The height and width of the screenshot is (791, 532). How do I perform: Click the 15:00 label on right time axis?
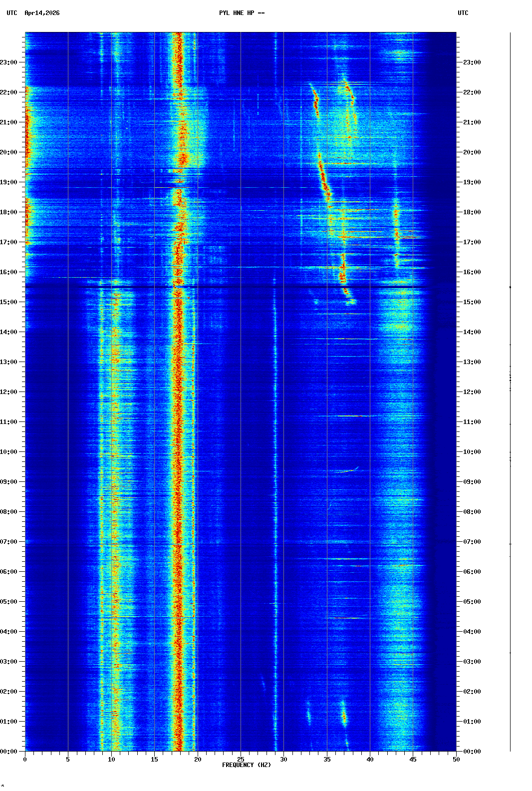[472, 302]
